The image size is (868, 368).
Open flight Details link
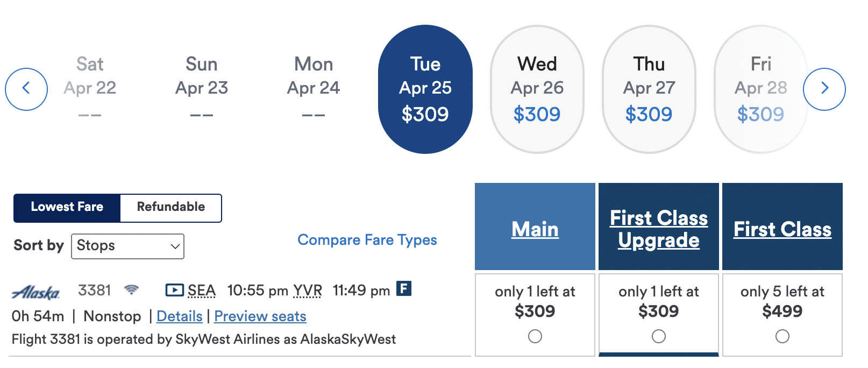pyautogui.click(x=179, y=316)
